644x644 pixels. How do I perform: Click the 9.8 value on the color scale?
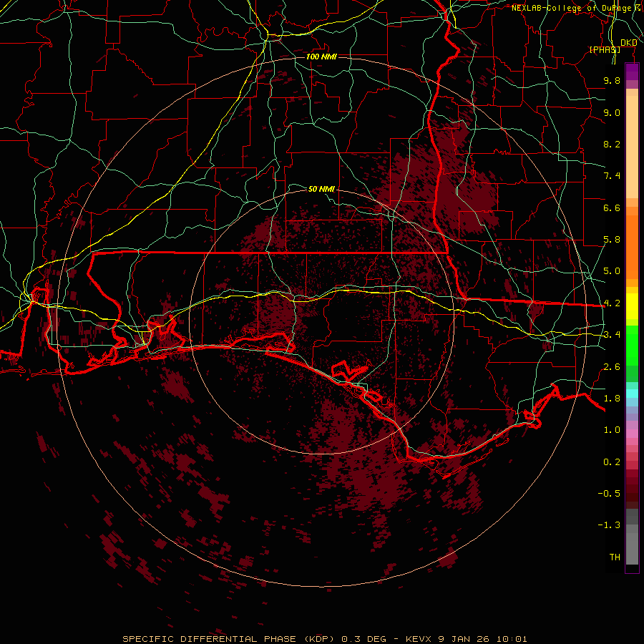coord(612,80)
